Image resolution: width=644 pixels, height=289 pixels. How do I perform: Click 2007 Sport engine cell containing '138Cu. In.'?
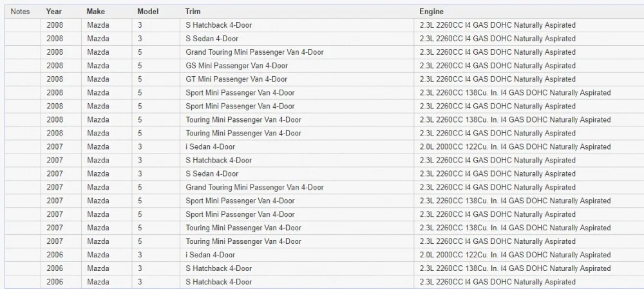(x=529, y=201)
